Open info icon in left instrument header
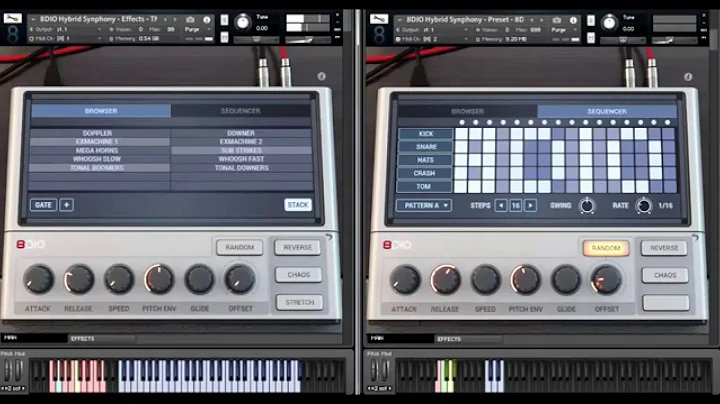Viewport: 720px width, 404px height. click(x=207, y=20)
